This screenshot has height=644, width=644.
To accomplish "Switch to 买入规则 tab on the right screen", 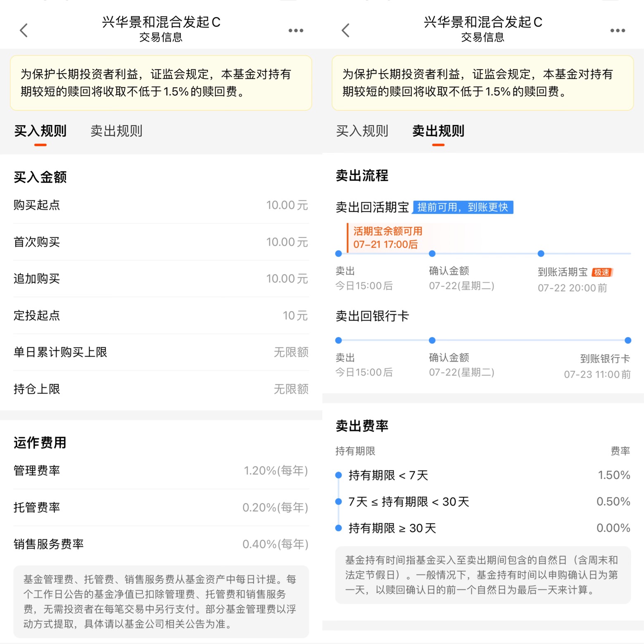I will tap(362, 131).
